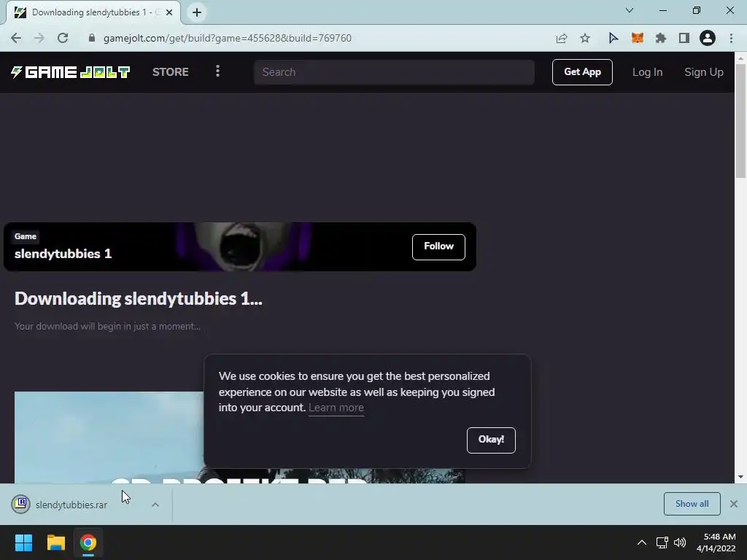Screen dimensions: 747x560
Task: Open network status tray icon
Action: click(662, 542)
